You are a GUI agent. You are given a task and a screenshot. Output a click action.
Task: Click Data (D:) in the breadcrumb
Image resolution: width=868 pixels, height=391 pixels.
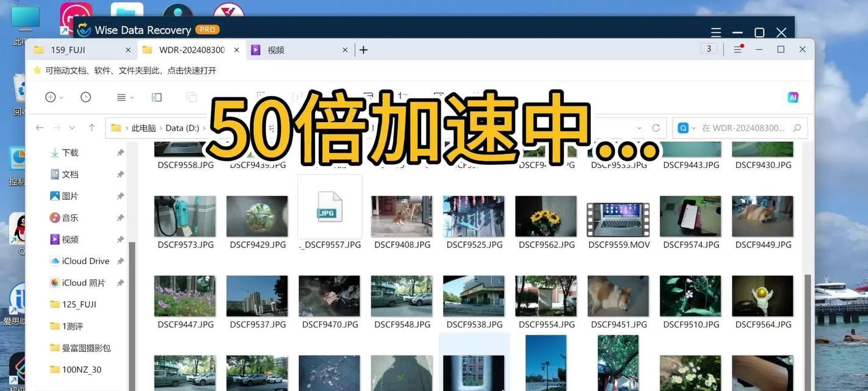pyautogui.click(x=183, y=128)
